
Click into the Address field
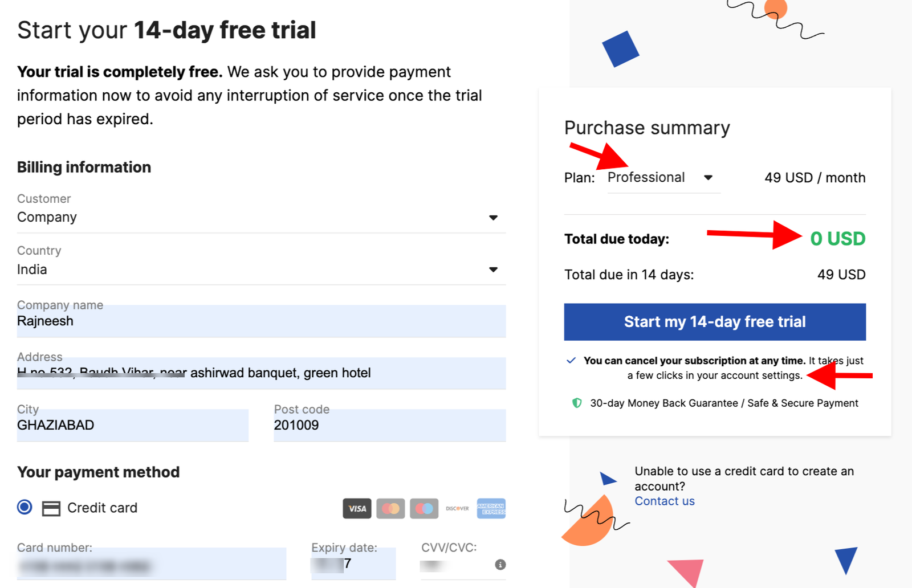[x=261, y=373]
